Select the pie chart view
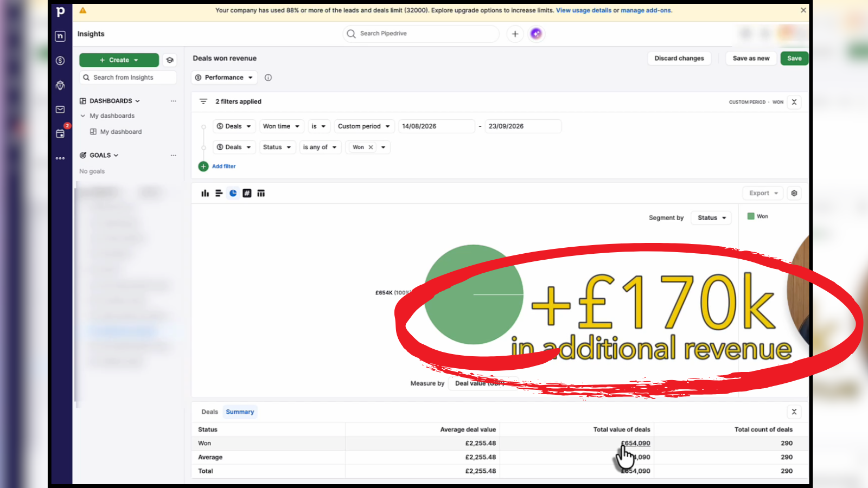 (233, 193)
